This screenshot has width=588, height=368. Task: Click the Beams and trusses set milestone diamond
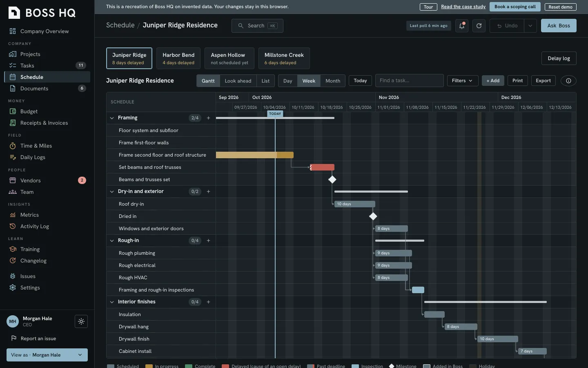332,180
